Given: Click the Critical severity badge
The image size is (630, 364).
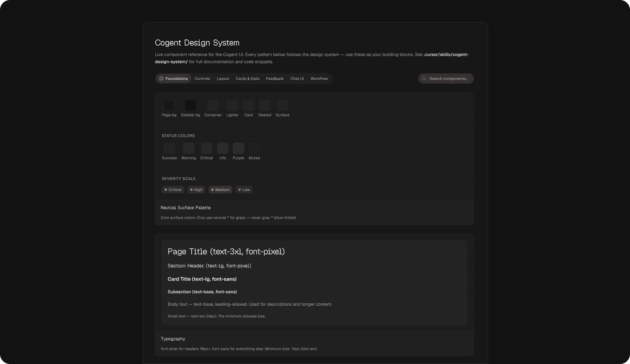Looking at the screenshot, I should point(173,190).
